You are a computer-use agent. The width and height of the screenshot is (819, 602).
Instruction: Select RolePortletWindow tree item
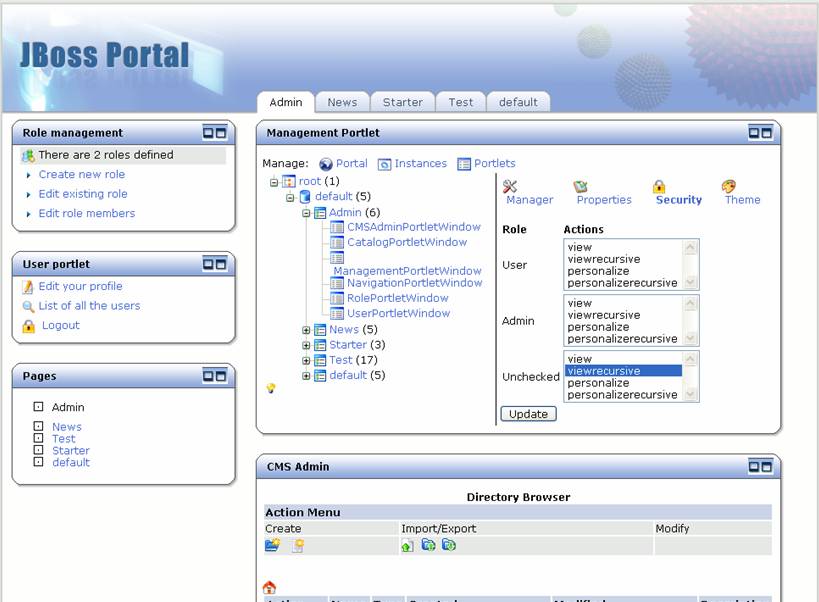397,298
